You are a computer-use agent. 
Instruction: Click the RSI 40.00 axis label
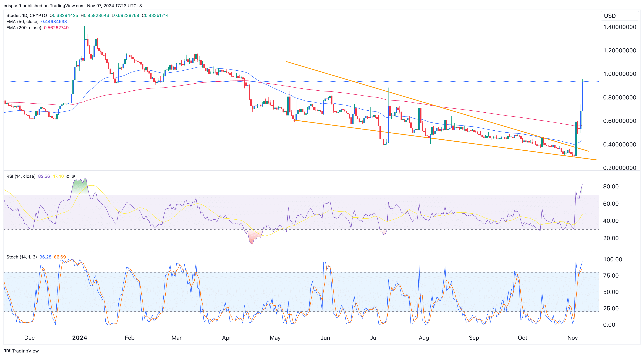(611, 221)
